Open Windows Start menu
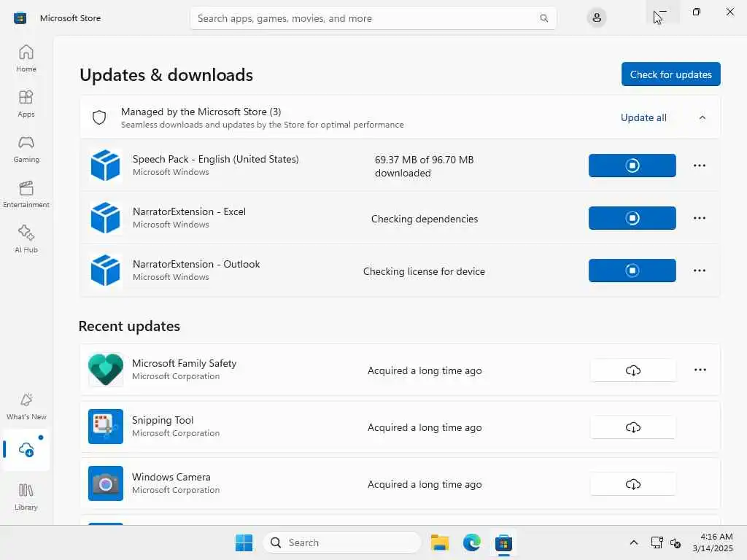Image resolution: width=747 pixels, height=560 pixels. pyautogui.click(x=244, y=542)
